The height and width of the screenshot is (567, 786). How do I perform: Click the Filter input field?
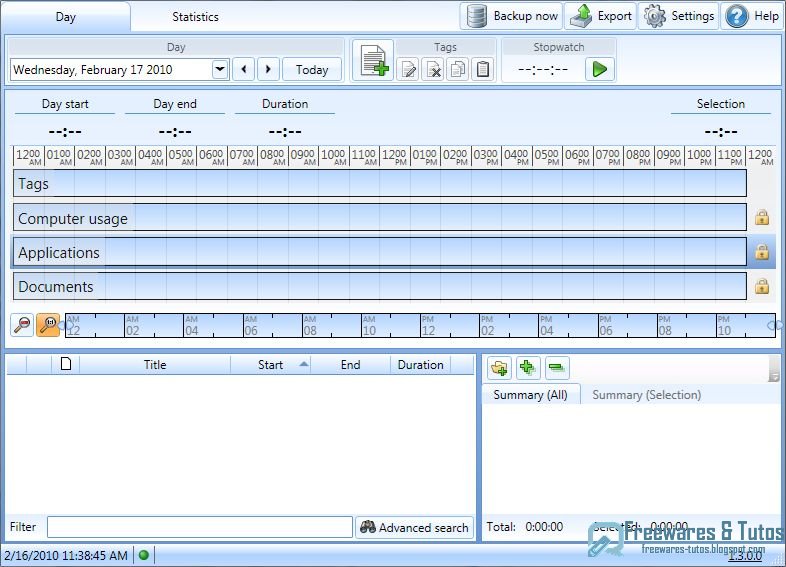[x=200, y=527]
